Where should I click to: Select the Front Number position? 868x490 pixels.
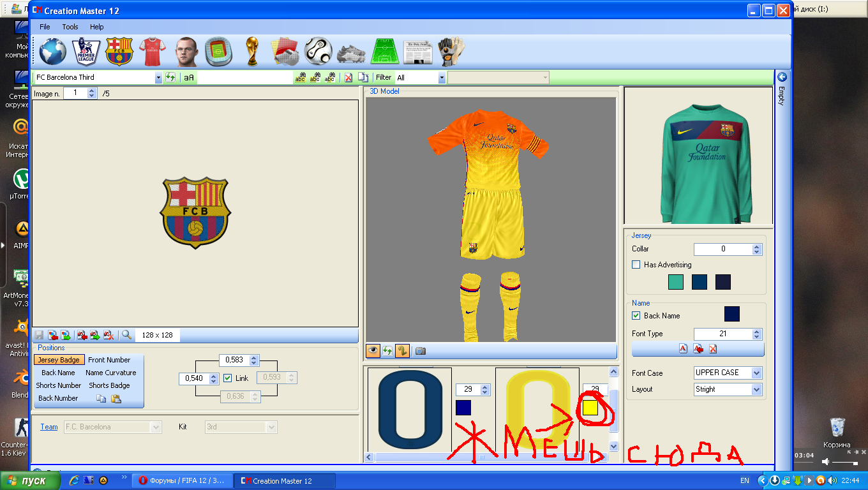tap(109, 360)
